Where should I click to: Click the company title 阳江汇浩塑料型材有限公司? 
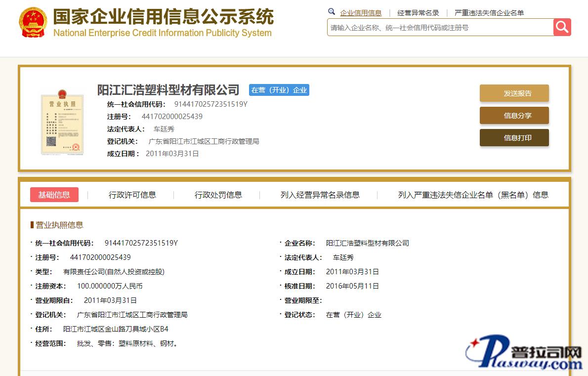[x=168, y=90]
